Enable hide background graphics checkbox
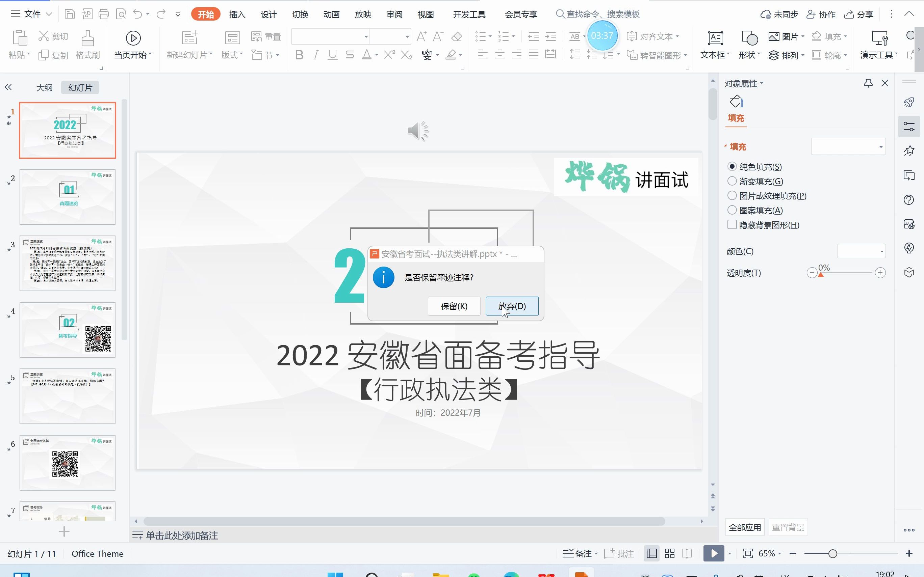Image resolution: width=924 pixels, height=577 pixels. pos(732,224)
